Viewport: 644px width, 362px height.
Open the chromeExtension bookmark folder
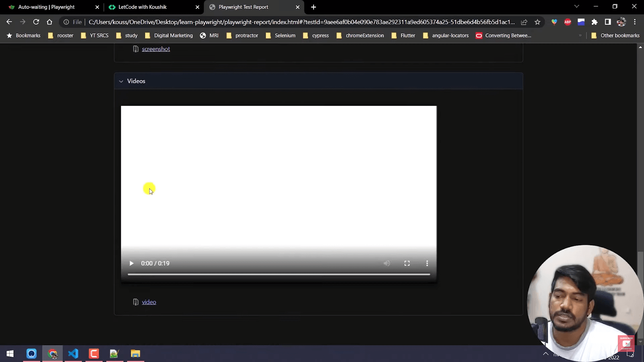[360, 35]
